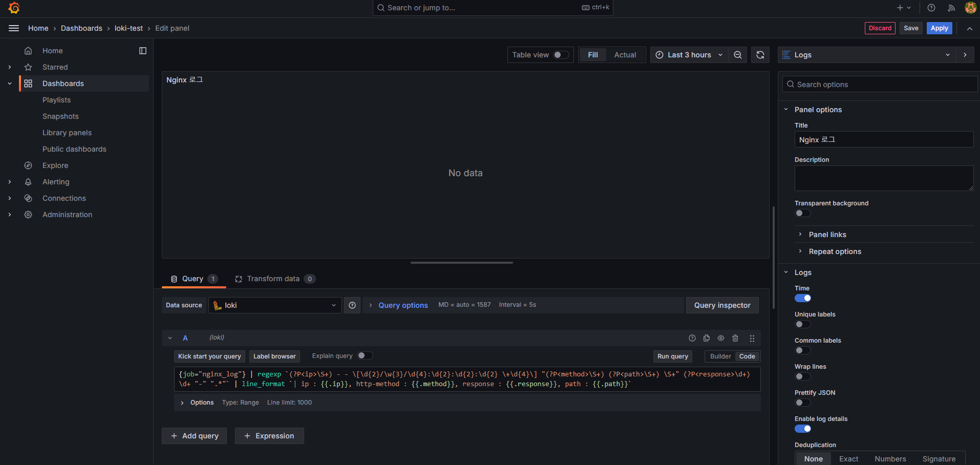The height and width of the screenshot is (465, 980).
Task: Delete query A with the trash icon
Action: tap(735, 338)
